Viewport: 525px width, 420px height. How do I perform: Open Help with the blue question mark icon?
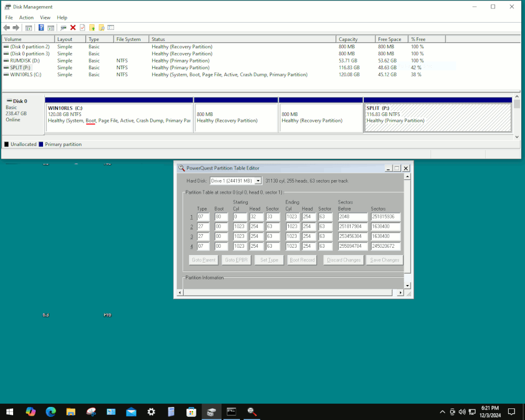point(41,28)
